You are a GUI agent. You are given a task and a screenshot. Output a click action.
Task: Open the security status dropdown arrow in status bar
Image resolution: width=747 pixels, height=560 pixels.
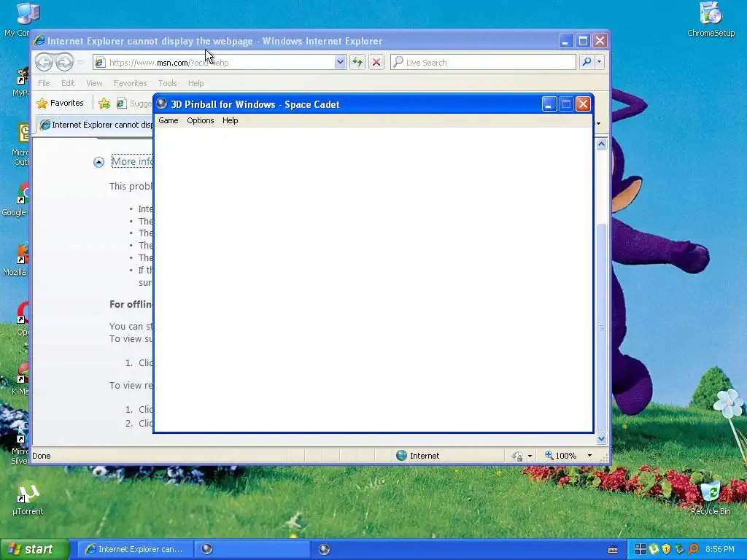[530, 456]
